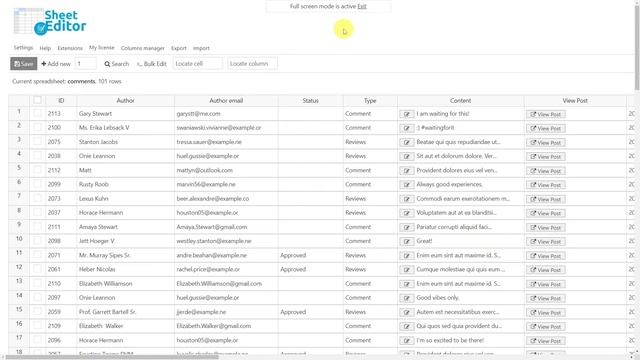Edit content icon in row ID 2038
The height and width of the screenshot is (360, 640).
tap(407, 157)
